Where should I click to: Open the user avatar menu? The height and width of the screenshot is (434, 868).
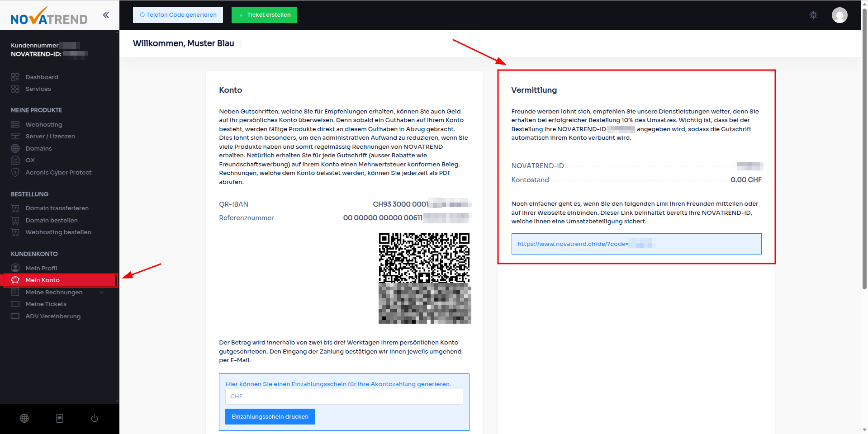[x=840, y=15]
